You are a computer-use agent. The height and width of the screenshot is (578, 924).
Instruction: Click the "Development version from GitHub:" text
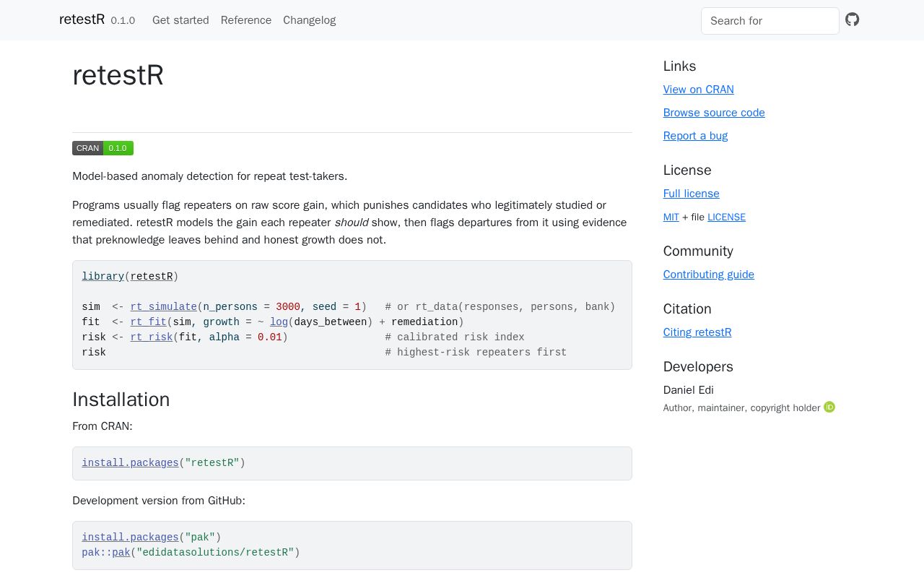(159, 501)
